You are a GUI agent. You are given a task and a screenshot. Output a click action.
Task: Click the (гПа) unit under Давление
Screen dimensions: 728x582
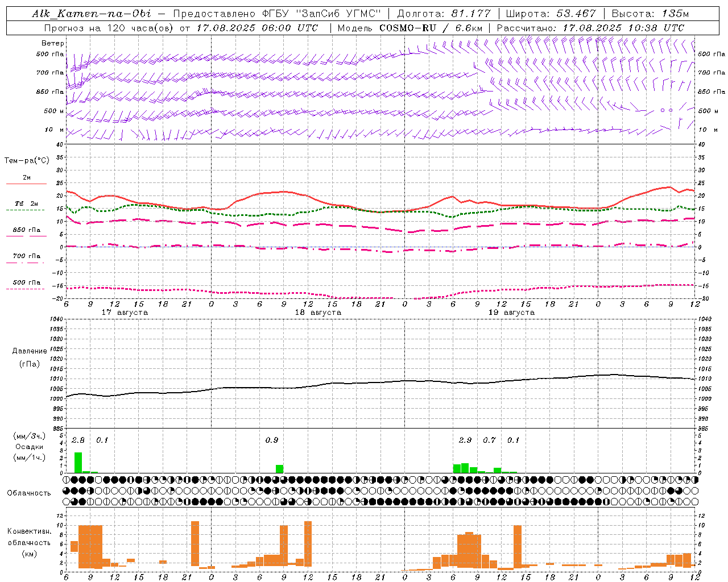point(30,364)
